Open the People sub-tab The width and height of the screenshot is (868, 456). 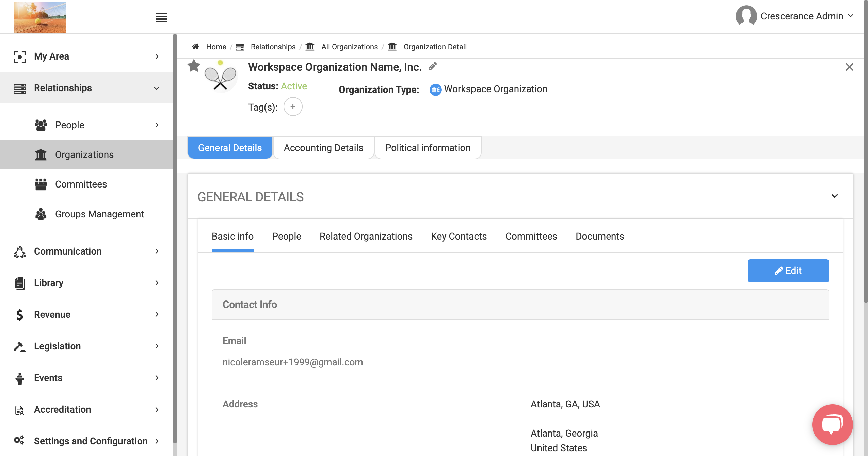point(287,237)
